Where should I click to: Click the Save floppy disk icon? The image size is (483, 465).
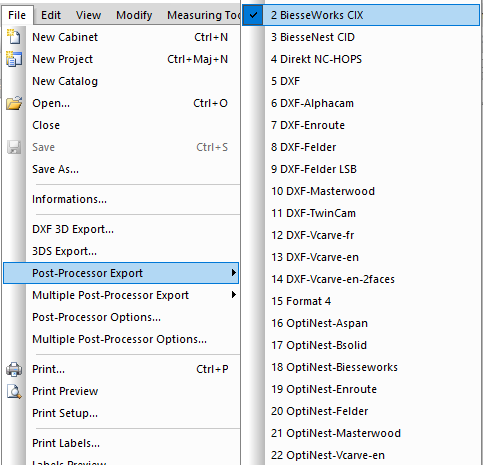pos(14,147)
